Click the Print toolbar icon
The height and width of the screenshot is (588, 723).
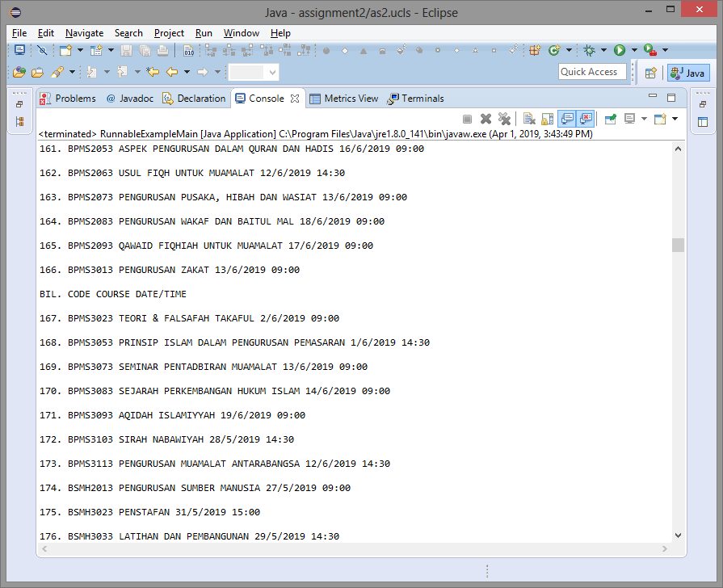pyautogui.click(x=162, y=50)
